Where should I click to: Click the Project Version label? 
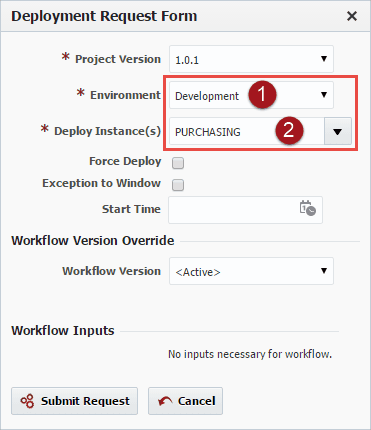(x=118, y=59)
